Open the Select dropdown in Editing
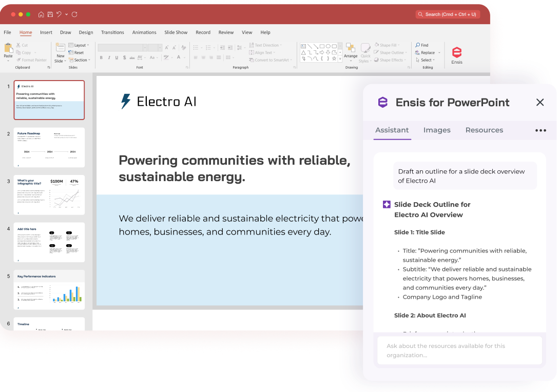559x392 pixels. pos(426,60)
